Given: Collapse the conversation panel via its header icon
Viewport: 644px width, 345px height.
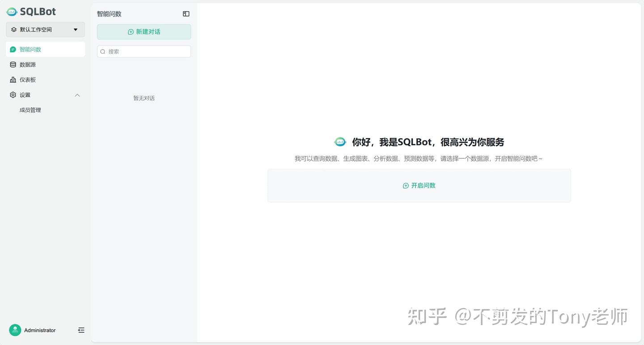Looking at the screenshot, I should [x=186, y=13].
